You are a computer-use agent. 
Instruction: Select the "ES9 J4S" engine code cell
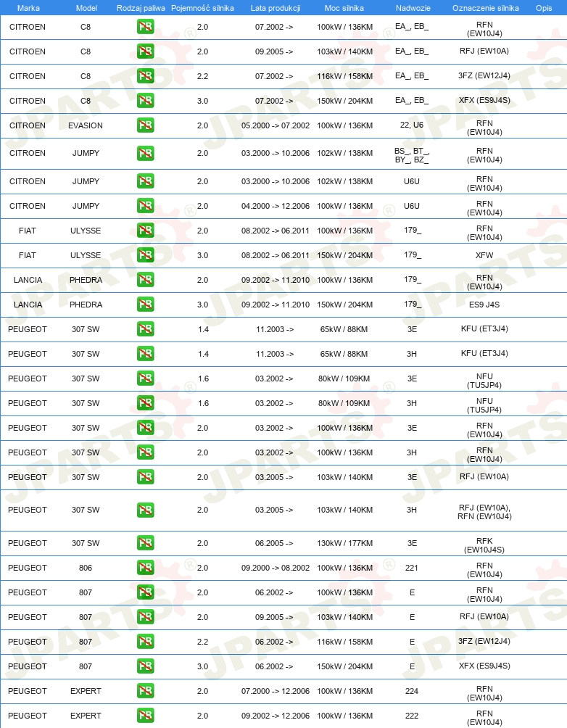(x=484, y=304)
